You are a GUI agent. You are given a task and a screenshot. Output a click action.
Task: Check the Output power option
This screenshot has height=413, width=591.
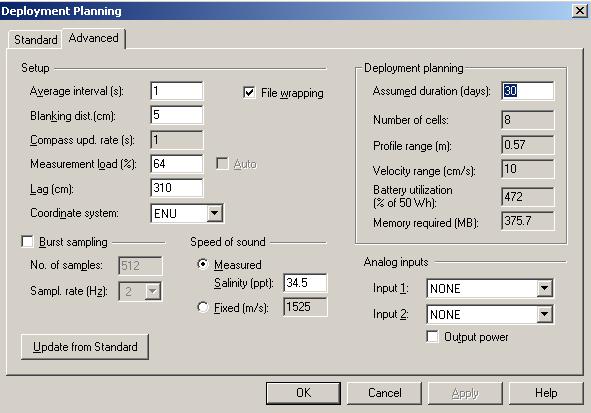click(x=432, y=337)
